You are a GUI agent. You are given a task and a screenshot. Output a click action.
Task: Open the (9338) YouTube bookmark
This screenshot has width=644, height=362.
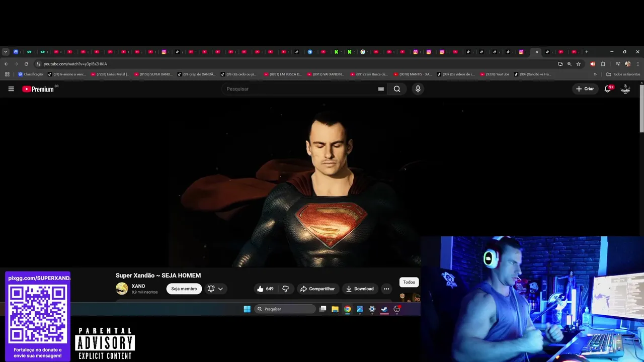click(x=495, y=74)
